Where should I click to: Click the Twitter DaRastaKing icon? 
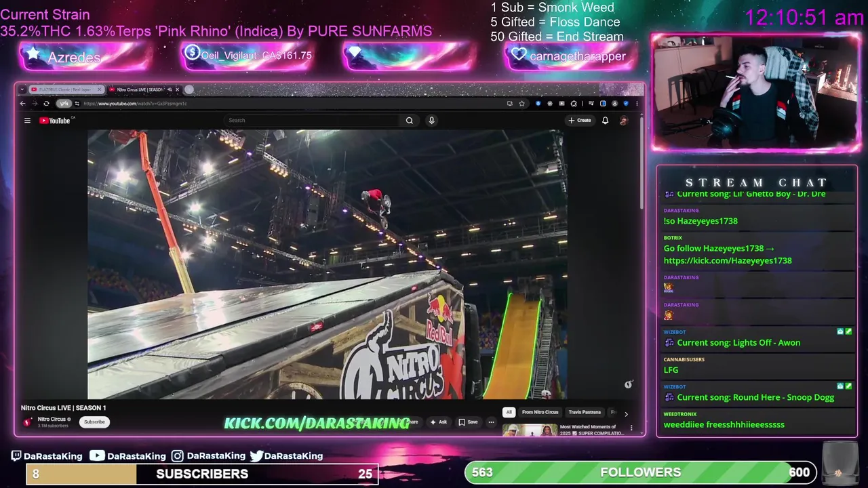256,456
